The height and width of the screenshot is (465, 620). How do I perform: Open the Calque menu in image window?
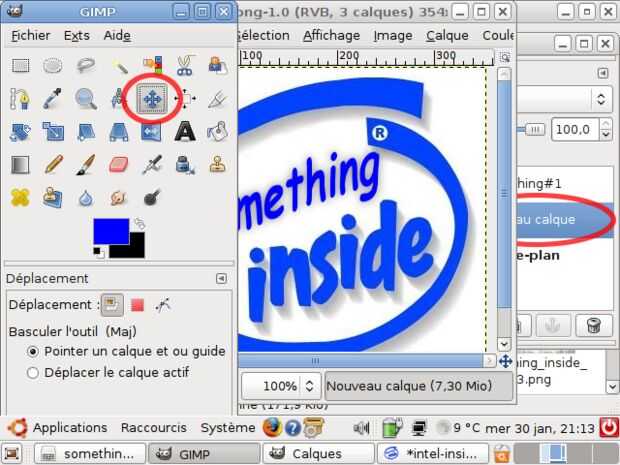click(x=447, y=35)
